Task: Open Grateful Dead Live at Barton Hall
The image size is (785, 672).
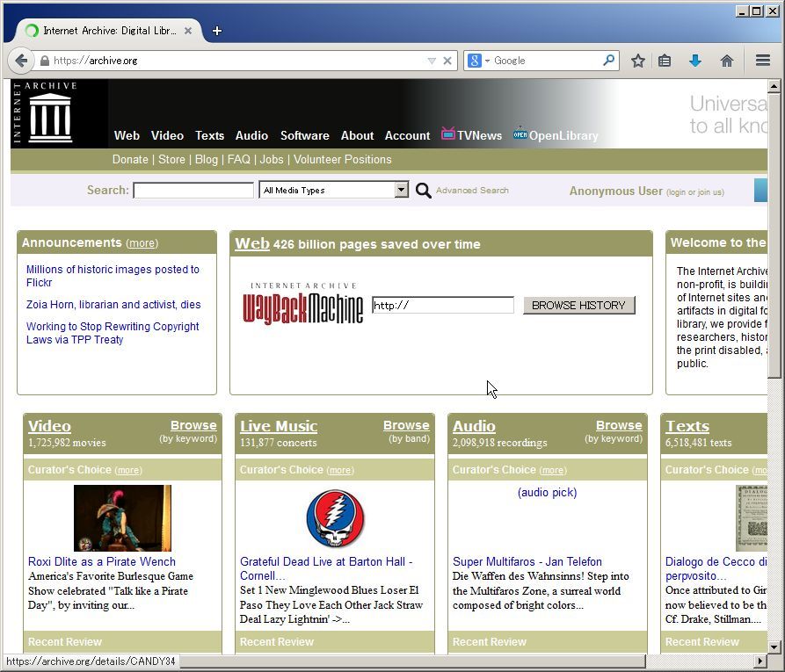Action: (326, 568)
